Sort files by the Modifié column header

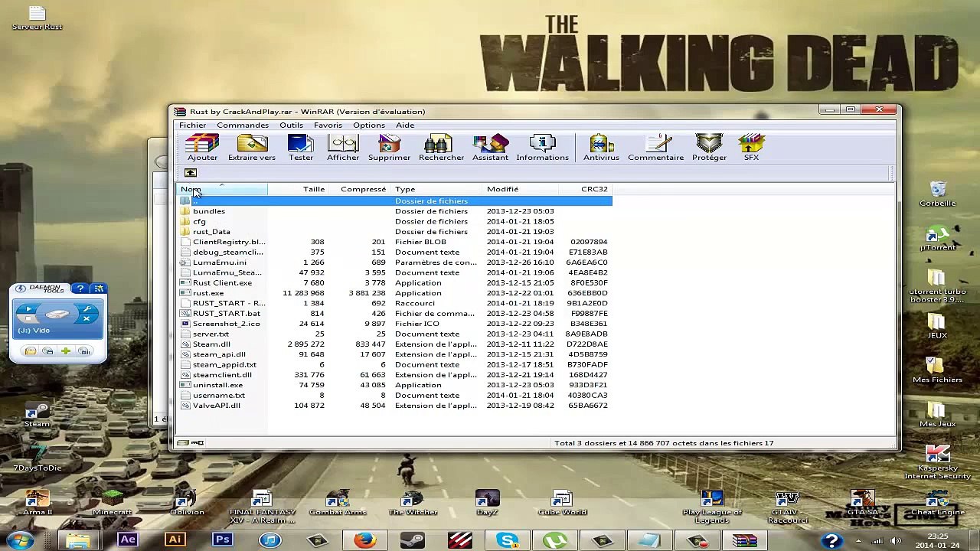521,189
